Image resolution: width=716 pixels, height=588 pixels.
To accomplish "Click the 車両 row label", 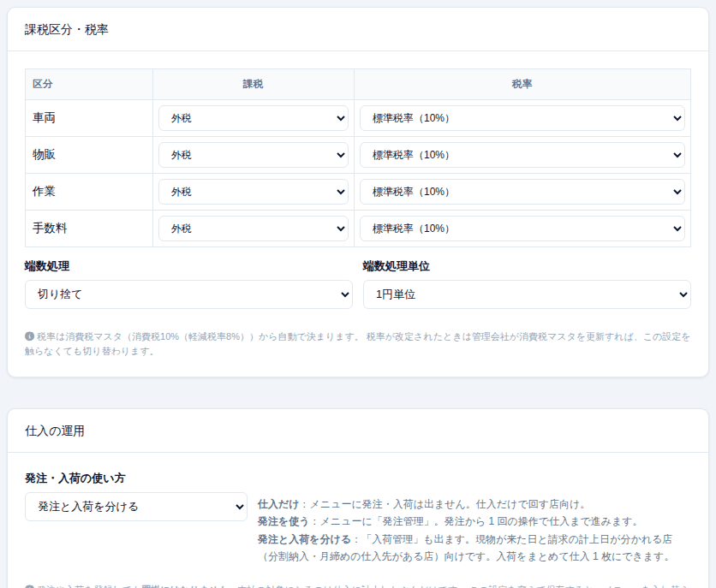I will pyautogui.click(x=44, y=118).
